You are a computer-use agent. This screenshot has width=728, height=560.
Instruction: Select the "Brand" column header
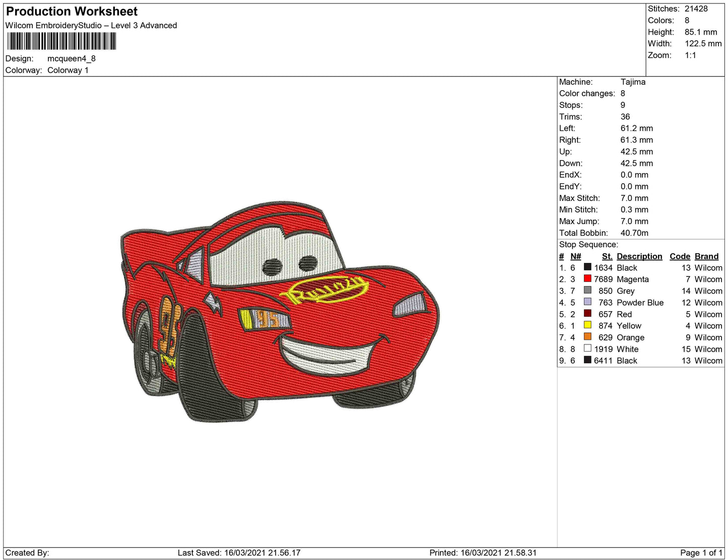(x=707, y=256)
